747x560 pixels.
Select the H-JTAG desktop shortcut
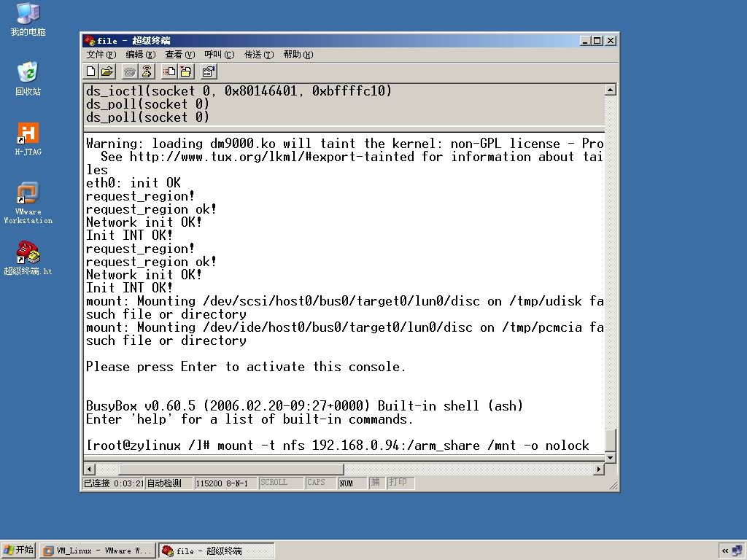click(x=28, y=139)
